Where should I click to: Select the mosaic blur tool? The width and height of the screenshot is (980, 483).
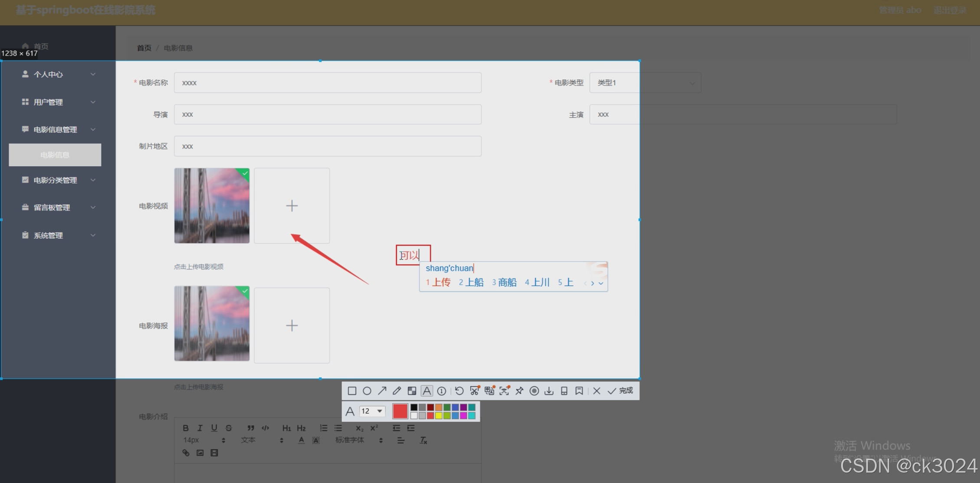(412, 391)
